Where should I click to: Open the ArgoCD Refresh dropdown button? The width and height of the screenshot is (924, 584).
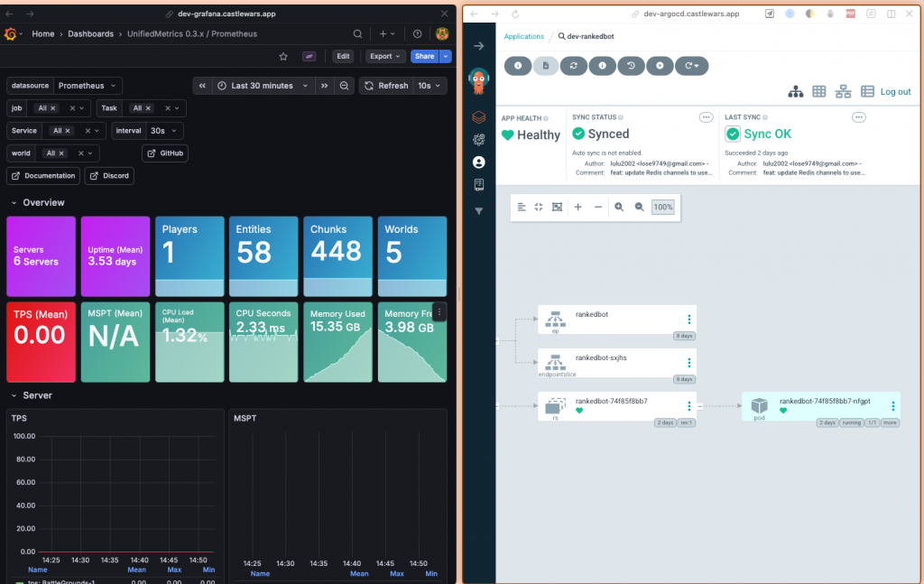pyautogui.click(x=692, y=66)
